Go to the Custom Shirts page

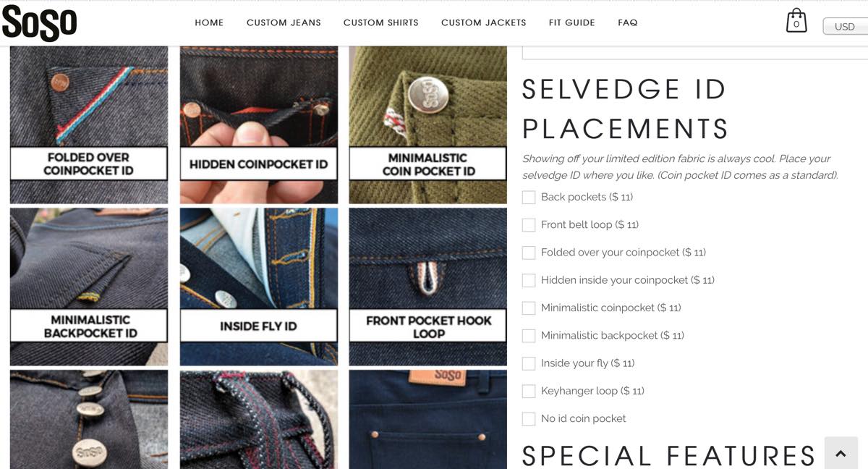(380, 22)
